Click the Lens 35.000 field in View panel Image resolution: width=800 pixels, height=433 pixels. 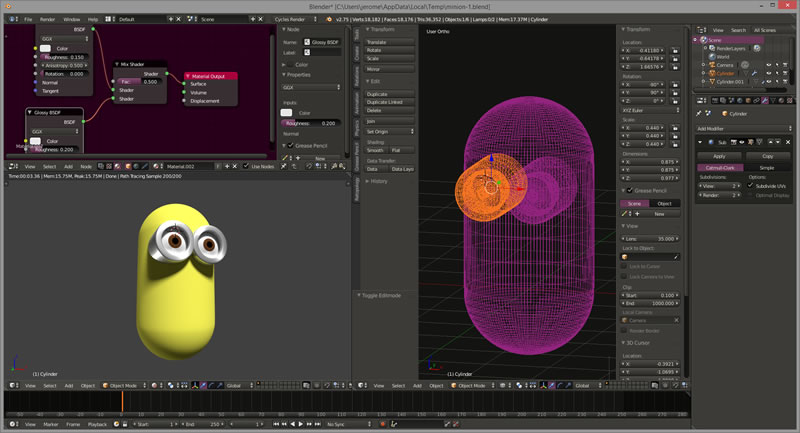[651, 239]
